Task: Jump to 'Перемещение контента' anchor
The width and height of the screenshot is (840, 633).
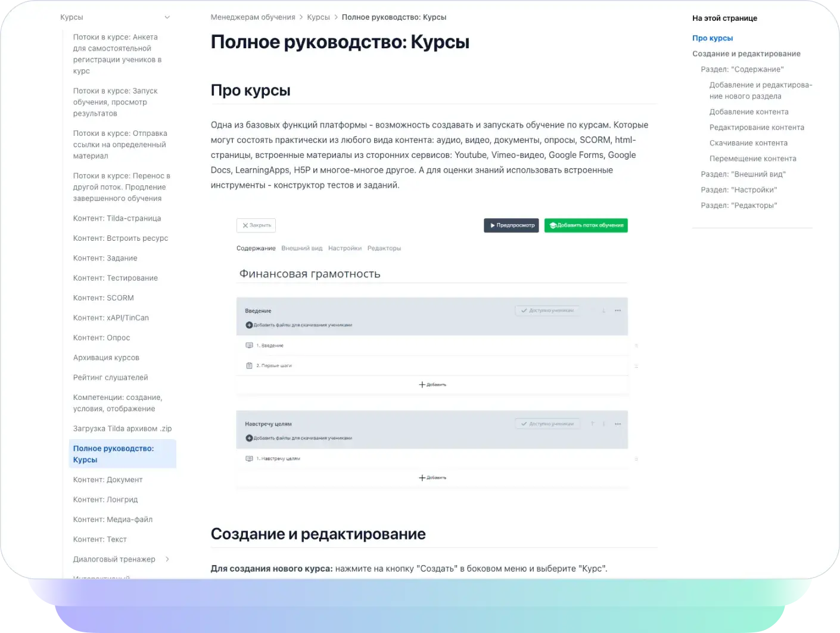Action: point(753,159)
